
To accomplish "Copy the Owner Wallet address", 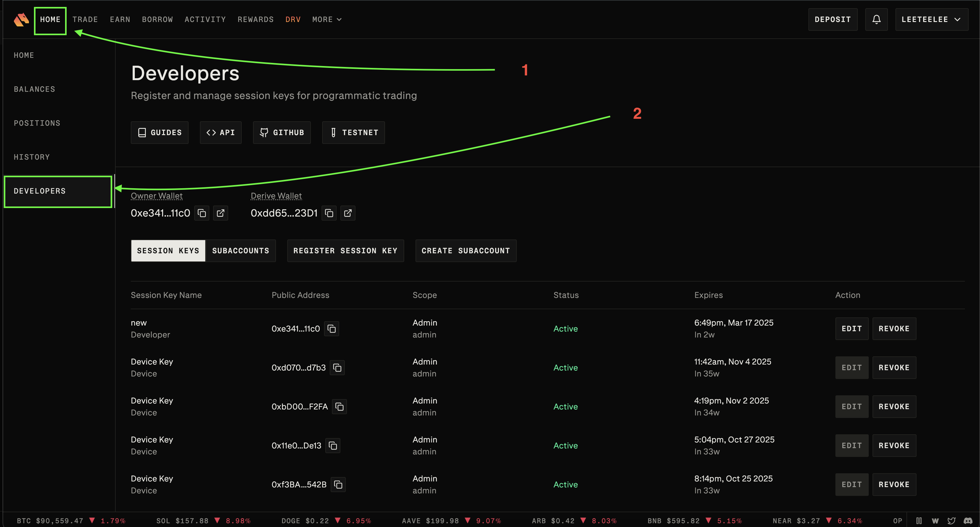I will click(202, 213).
